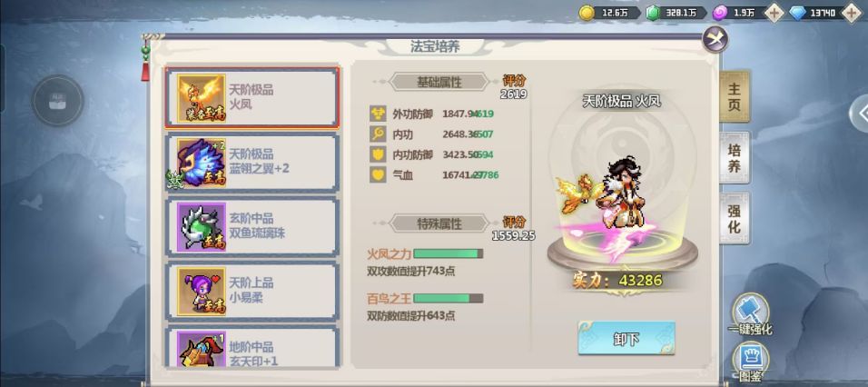Expand the side arrow on right edge
868x387 pixels.
tap(859, 114)
